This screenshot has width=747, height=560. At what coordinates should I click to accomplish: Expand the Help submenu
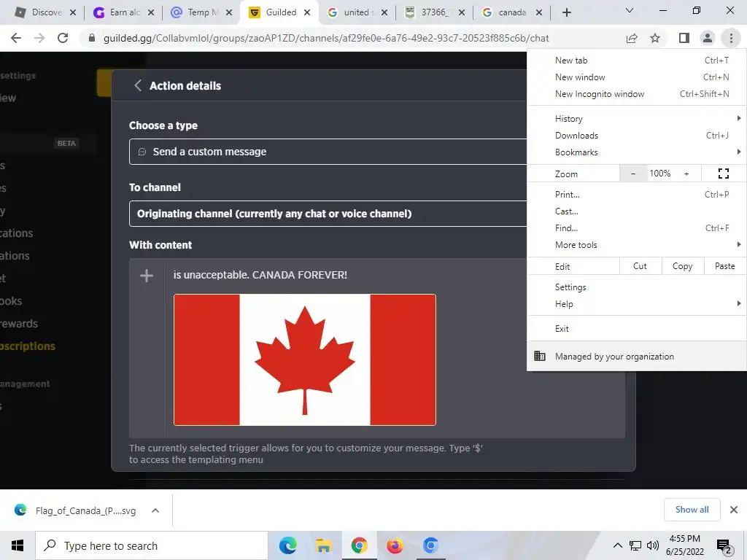coord(636,304)
